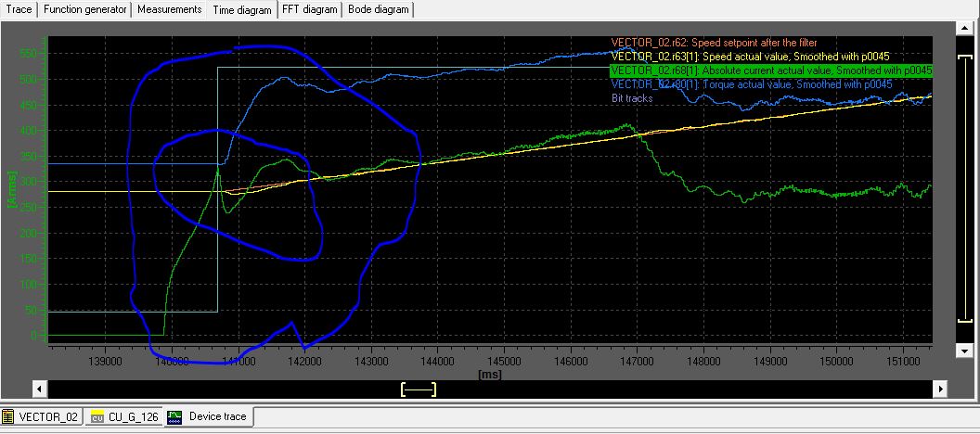Image resolution: width=980 pixels, height=434 pixels.
Task: Click the horizontal time range slider handle
Action: tap(419, 389)
